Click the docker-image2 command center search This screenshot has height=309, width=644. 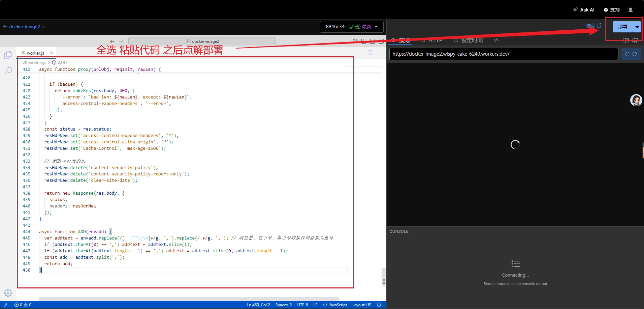click(202, 41)
